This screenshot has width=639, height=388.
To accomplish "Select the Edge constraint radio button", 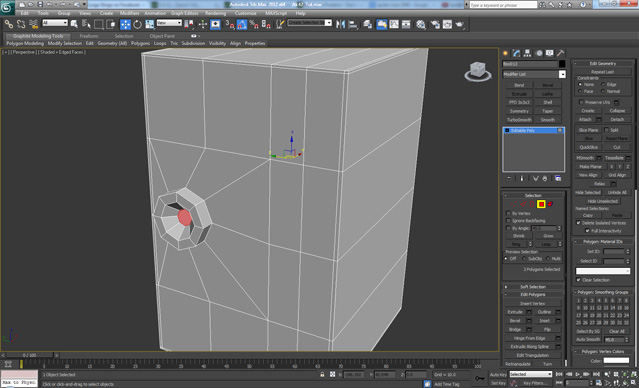I will click(603, 84).
